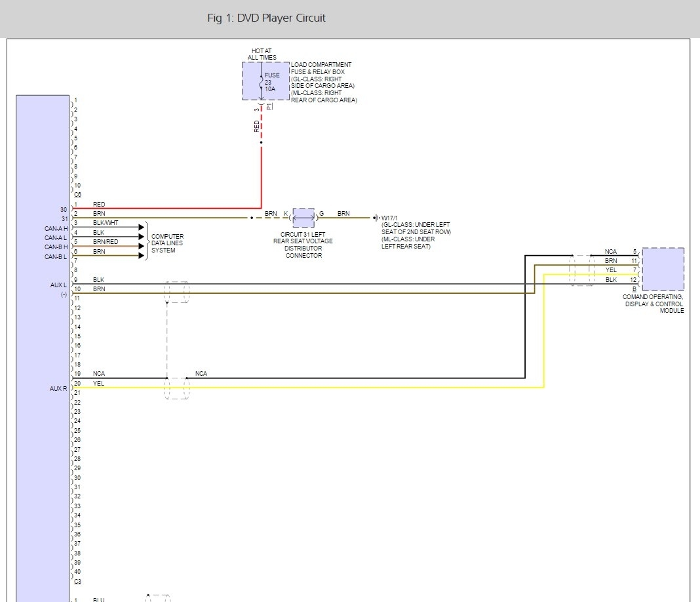The width and height of the screenshot is (700, 602).
Task: Click pin 12 BLK on COMAND module
Action: pos(634,280)
